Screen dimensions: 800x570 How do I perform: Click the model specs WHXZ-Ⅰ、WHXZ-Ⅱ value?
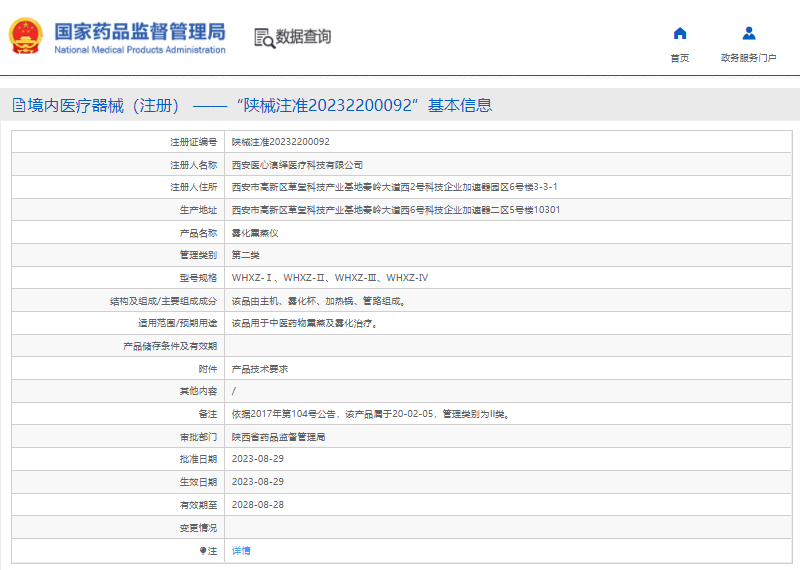(330, 278)
